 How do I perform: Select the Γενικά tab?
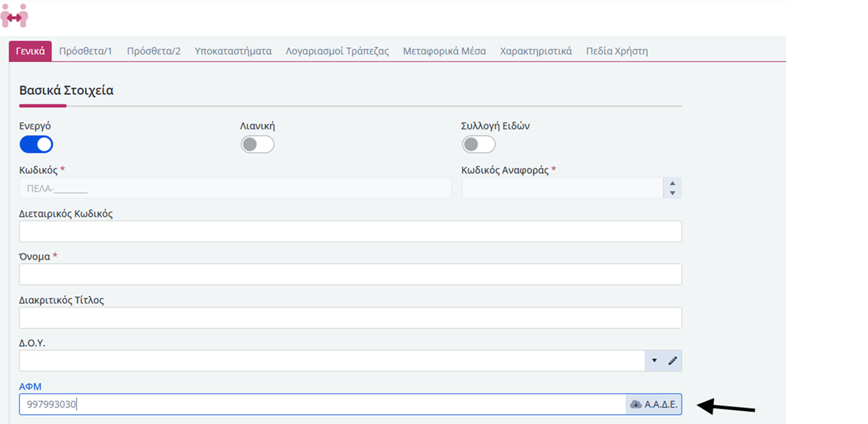30,51
